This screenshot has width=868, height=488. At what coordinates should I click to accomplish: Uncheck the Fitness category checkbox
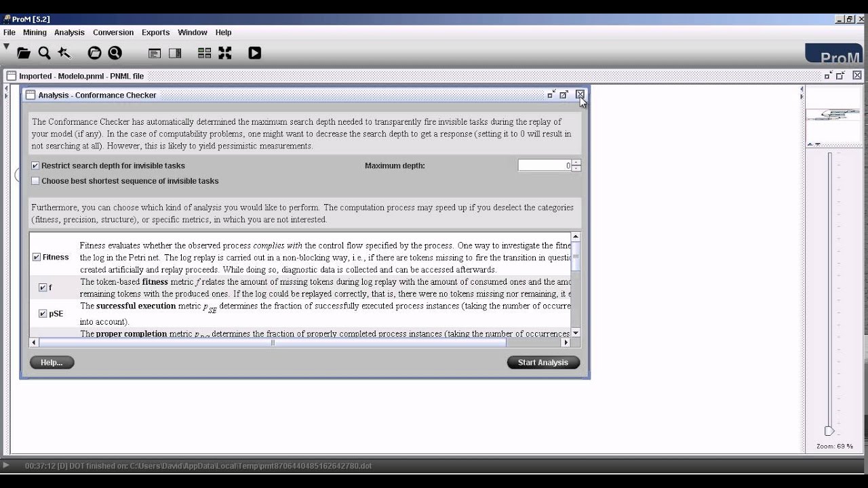(37, 258)
